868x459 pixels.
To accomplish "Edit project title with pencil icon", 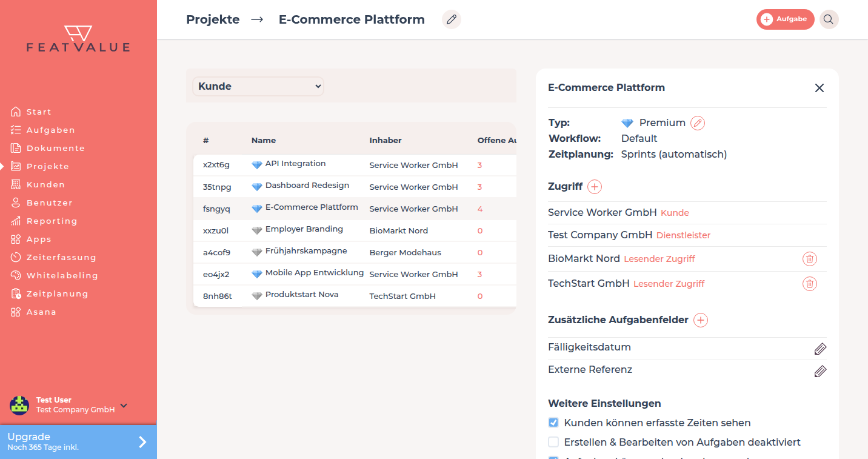I will [x=451, y=19].
